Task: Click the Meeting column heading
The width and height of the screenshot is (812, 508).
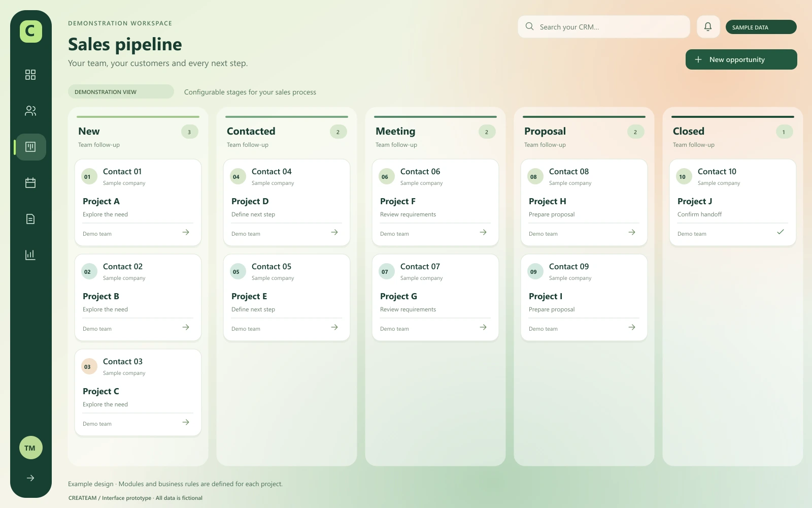Action: (395, 131)
